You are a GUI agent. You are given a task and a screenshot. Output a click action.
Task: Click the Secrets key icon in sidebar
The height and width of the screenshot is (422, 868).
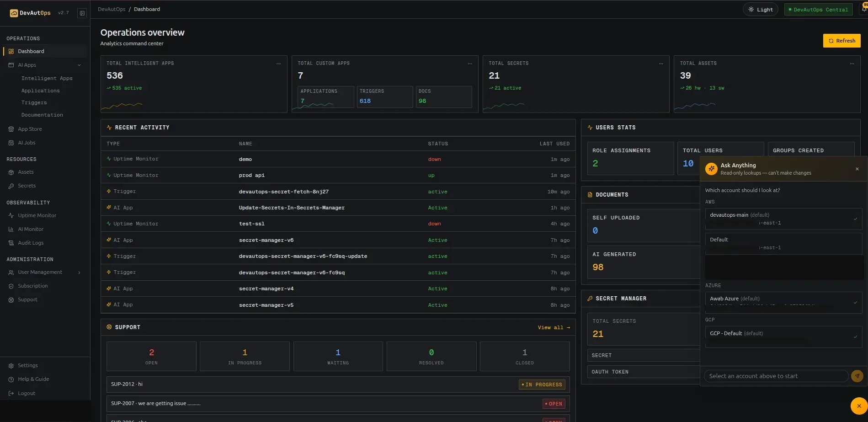pyautogui.click(x=11, y=186)
